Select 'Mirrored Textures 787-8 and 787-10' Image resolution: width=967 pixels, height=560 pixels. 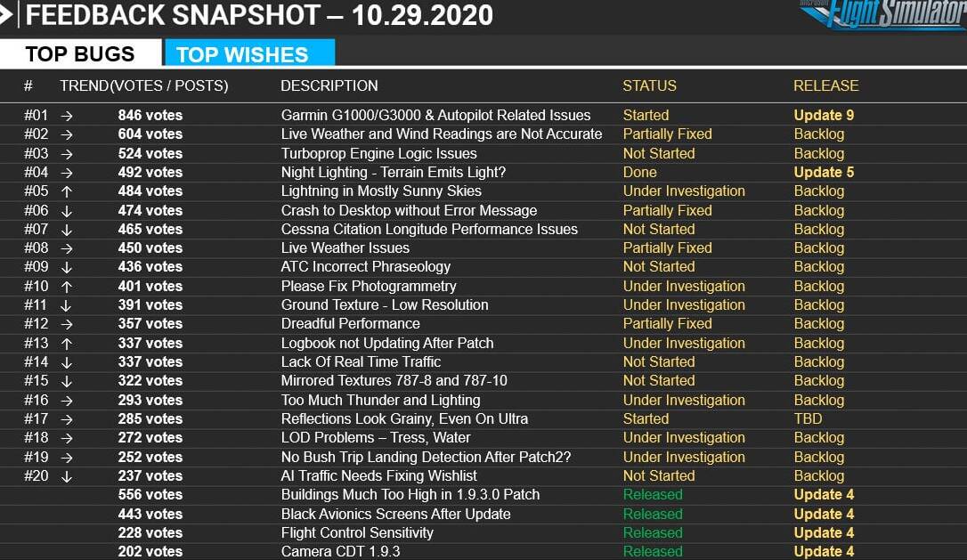[394, 380]
